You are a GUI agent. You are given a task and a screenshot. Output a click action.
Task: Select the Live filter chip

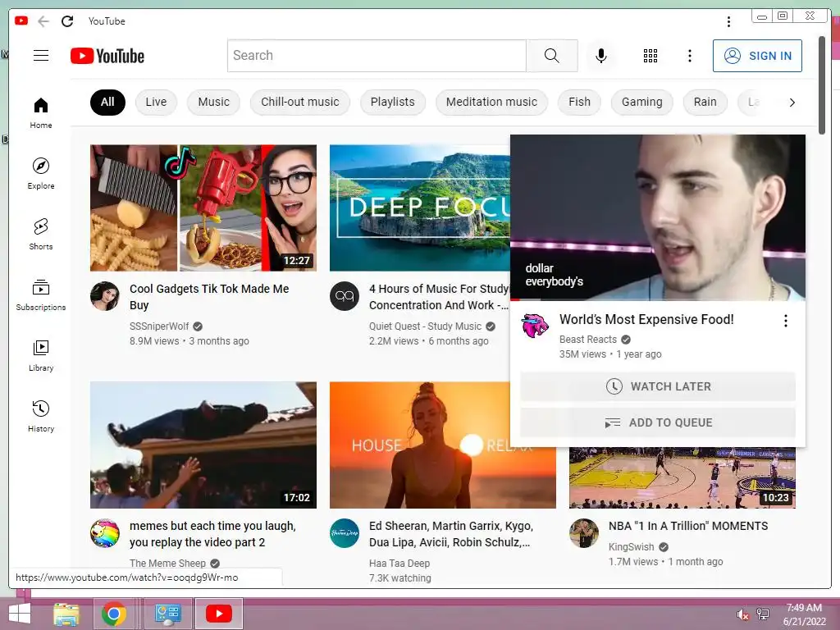point(156,103)
